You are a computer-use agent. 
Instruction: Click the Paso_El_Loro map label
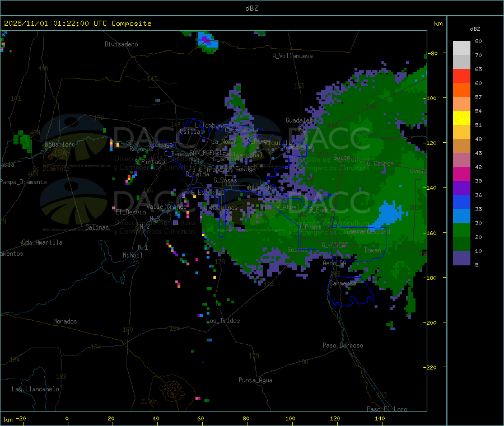387,409
